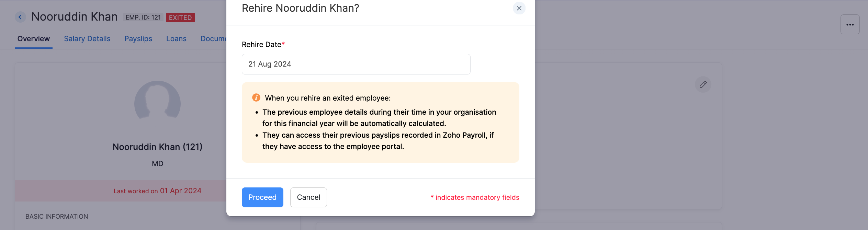Image resolution: width=868 pixels, height=230 pixels.
Task: Click the EXITED status badge
Action: point(180,18)
